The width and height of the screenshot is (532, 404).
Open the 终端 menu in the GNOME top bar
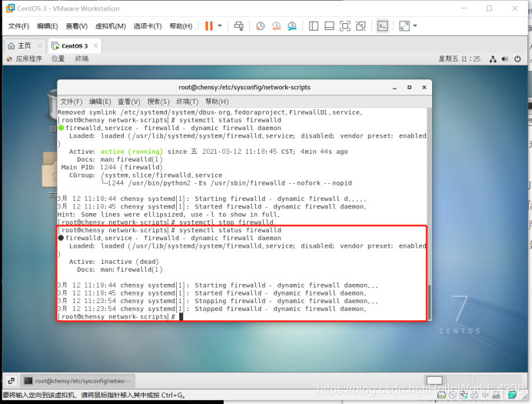coord(81,58)
